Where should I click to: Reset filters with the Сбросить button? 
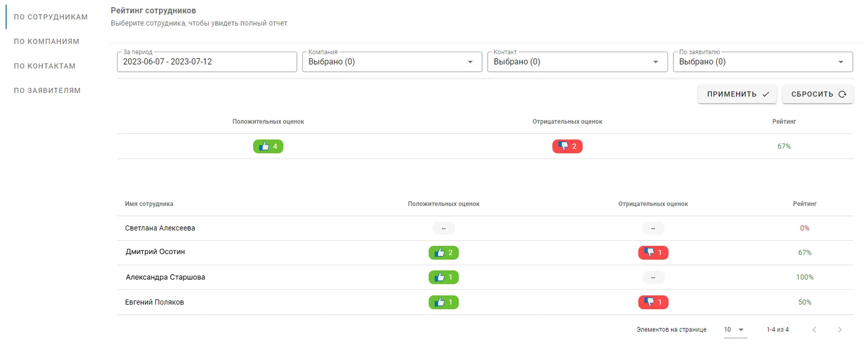(818, 94)
